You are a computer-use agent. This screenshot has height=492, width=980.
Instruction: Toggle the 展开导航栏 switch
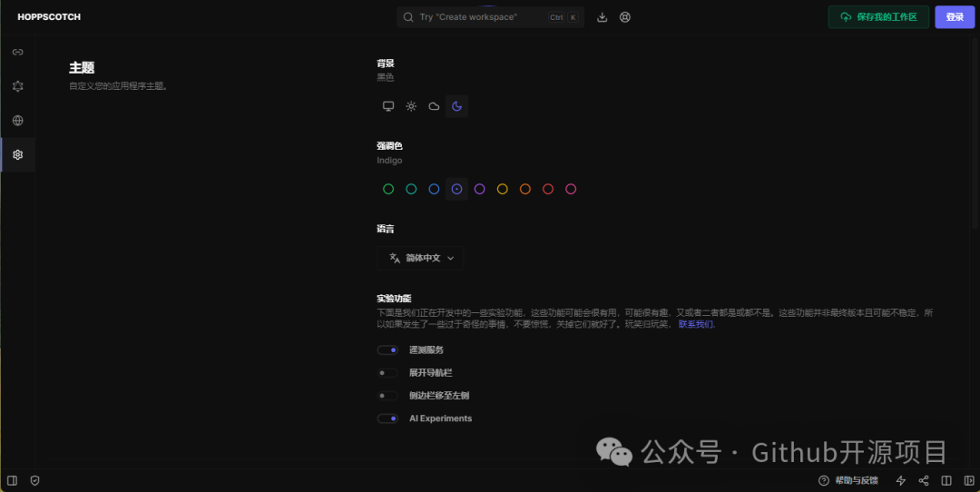pos(387,373)
